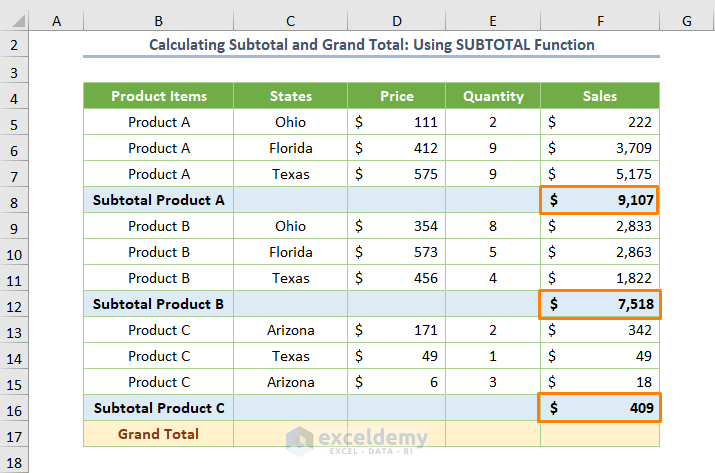Screen dimensions: 715x473
Task: Select price cell showing 354
Action: (397, 226)
